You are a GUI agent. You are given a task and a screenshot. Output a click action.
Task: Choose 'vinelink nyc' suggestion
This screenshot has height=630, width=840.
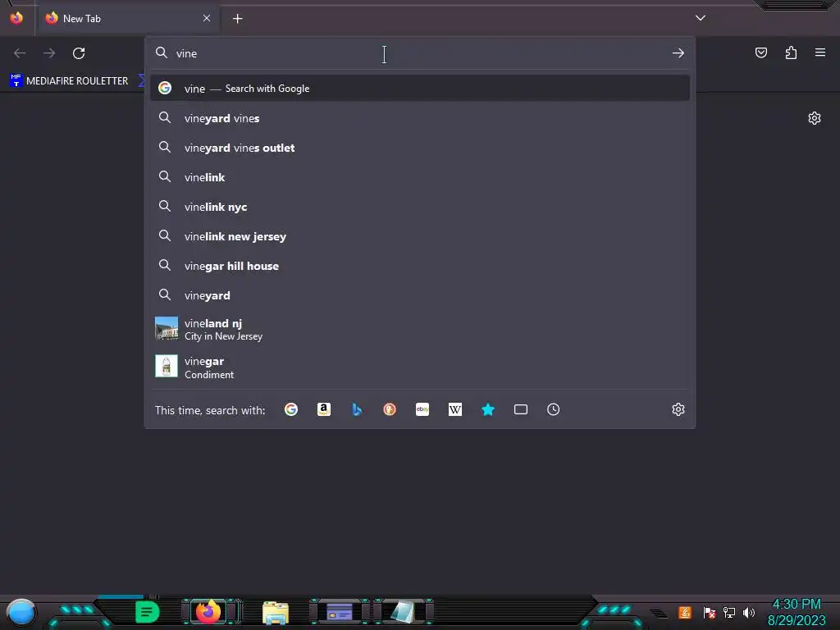(x=420, y=207)
